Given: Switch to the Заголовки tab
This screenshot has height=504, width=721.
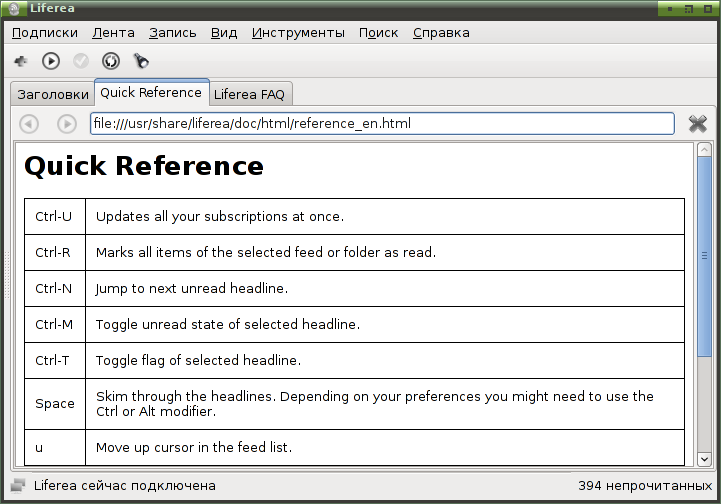Looking at the screenshot, I should [x=53, y=94].
